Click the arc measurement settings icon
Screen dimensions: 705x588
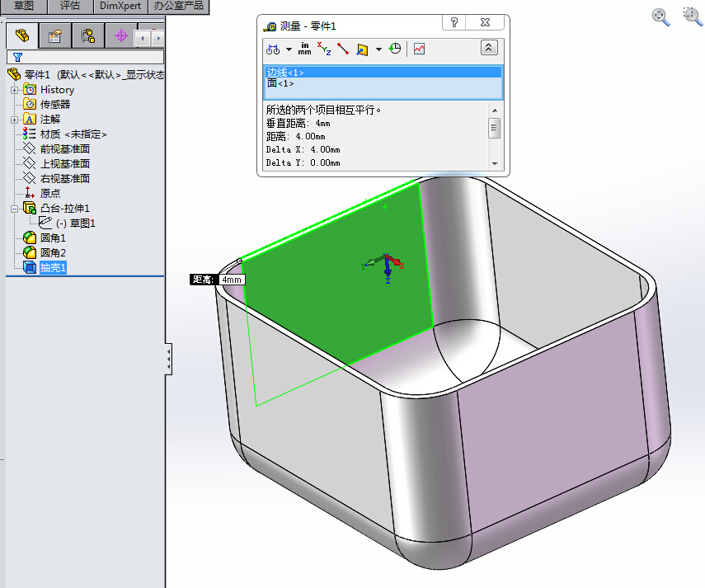click(272, 49)
